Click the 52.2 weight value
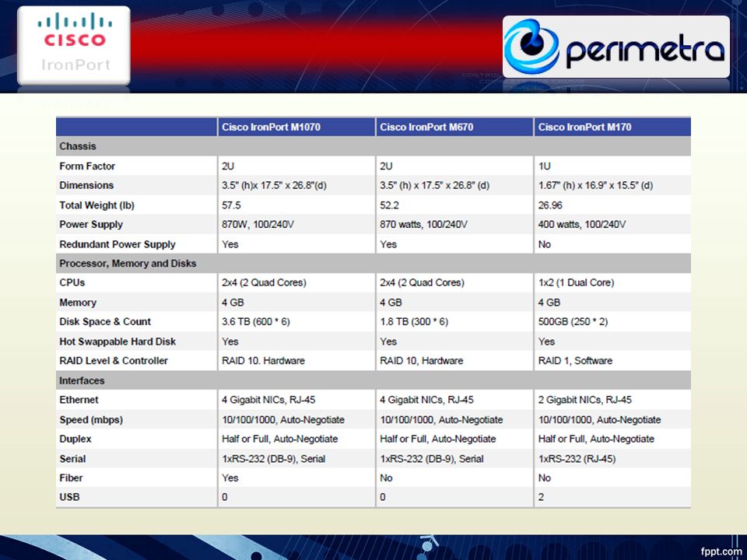Viewport: 747px width, 560px height. [x=389, y=205]
